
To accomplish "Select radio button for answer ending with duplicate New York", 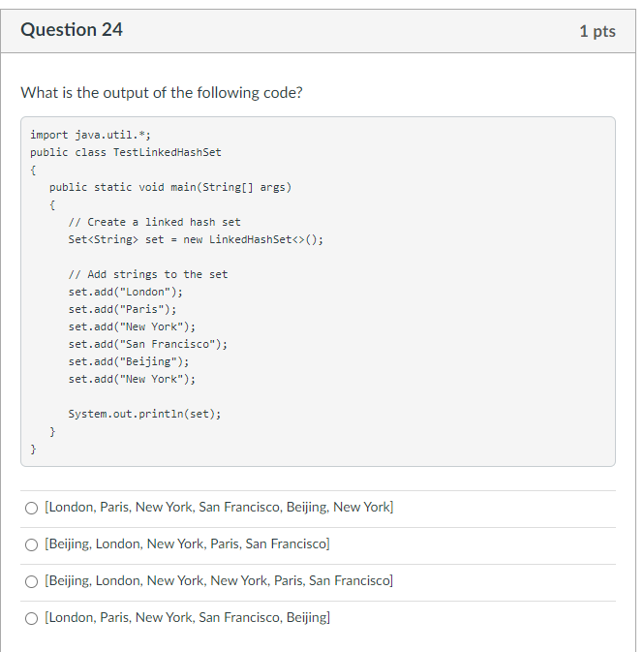I will (x=32, y=508).
